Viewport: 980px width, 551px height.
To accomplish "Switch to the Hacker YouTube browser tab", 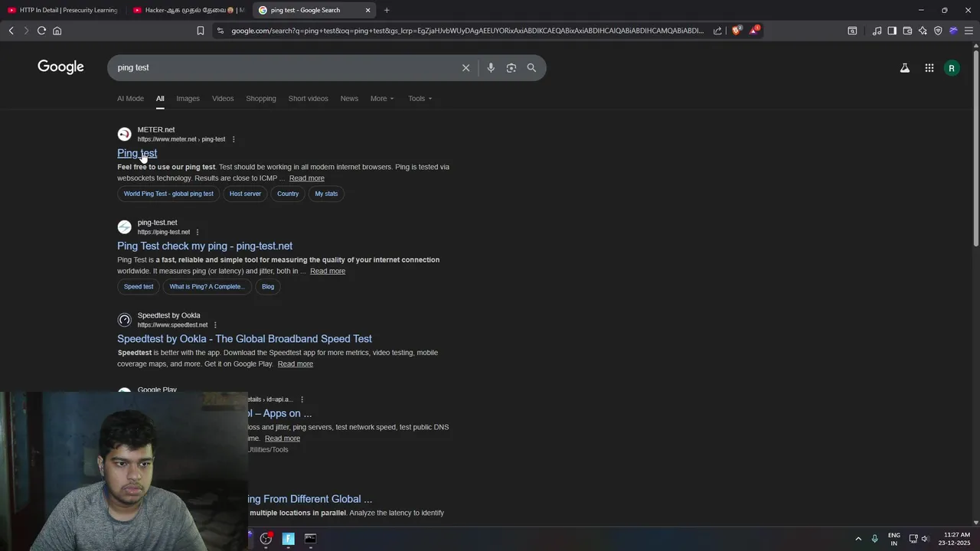I will click(188, 10).
